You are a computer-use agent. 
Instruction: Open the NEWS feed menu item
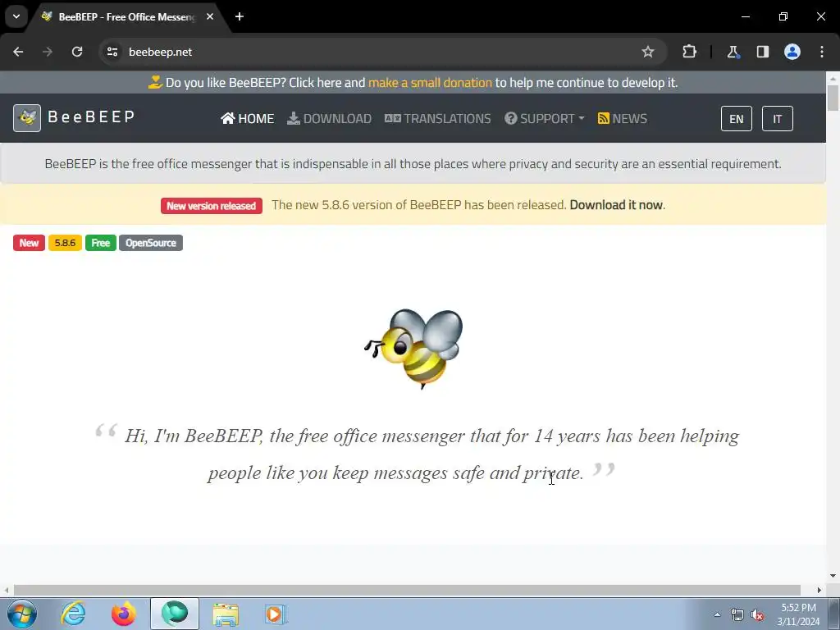click(623, 118)
